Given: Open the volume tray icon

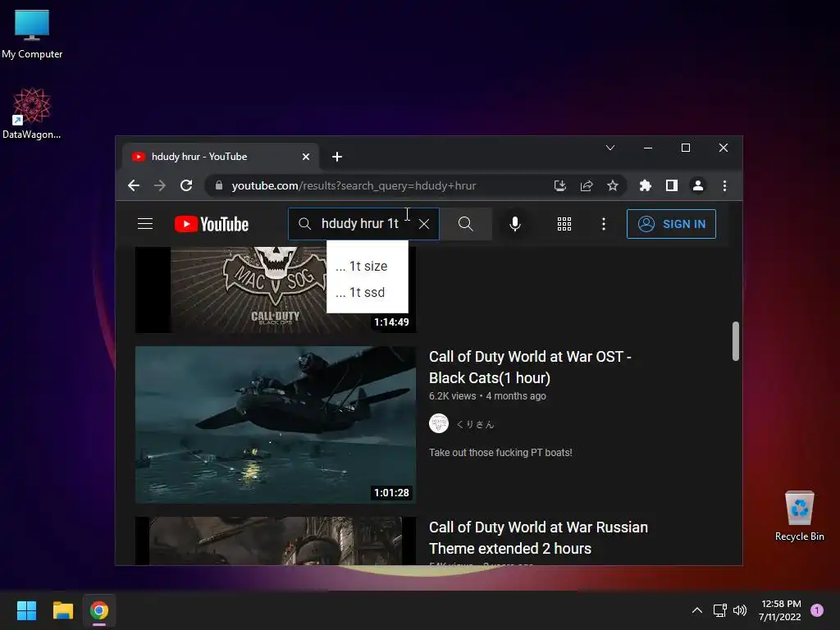Looking at the screenshot, I should coord(740,610).
